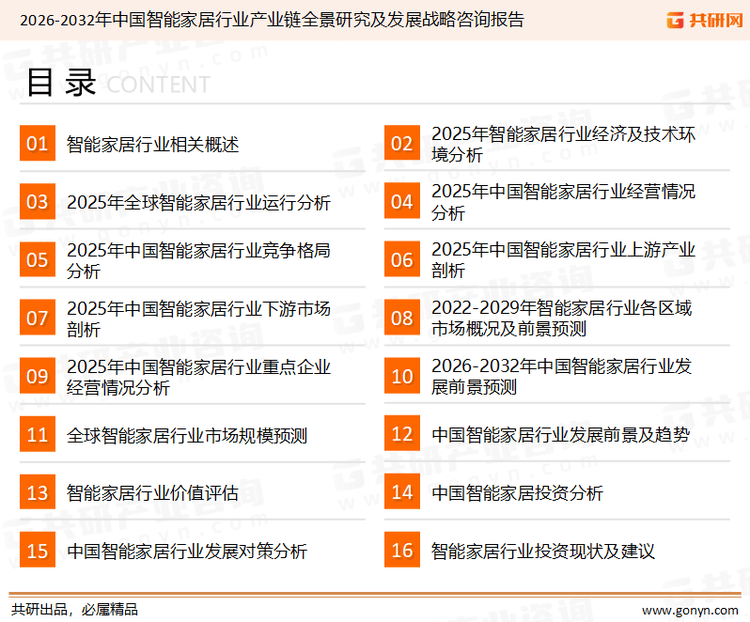Open 中国智能家居行业发展对策分析 section
The width and height of the screenshot is (750, 622).
tap(187, 551)
